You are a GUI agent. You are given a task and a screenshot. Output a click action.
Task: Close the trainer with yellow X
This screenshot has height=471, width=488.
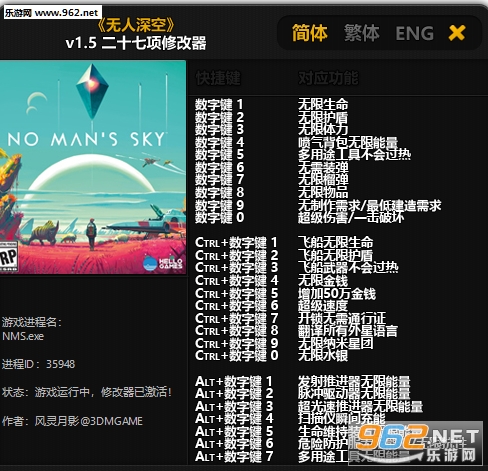457,33
